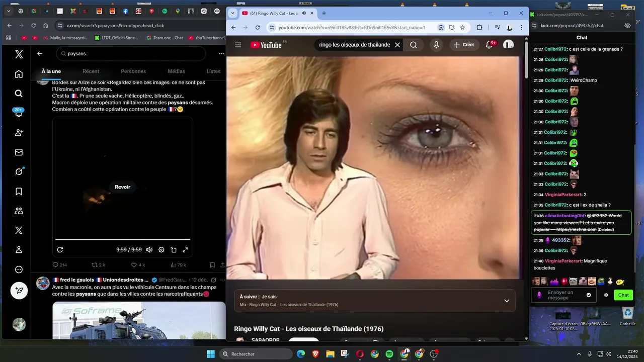Click the X logo at sidebar top
The image size is (644, 362).
[19, 54]
